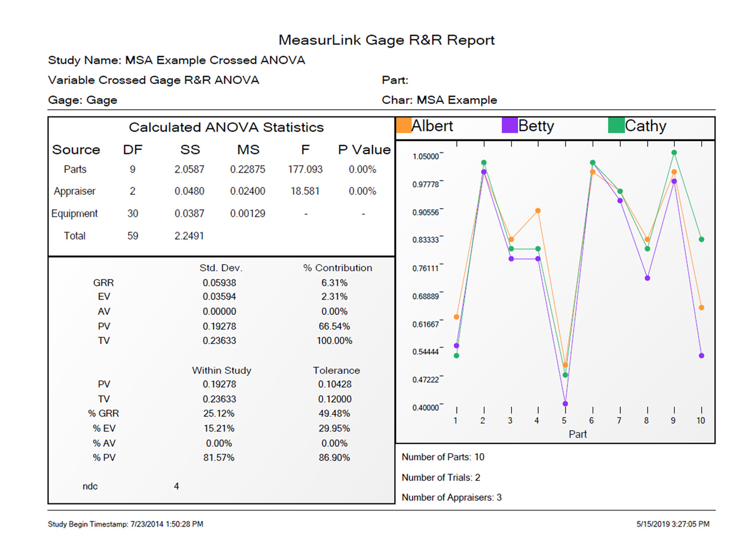Viewport: 747px width, 560px height.
Task: Click the Appraiser SS value 0.0480
Action: 190,191
